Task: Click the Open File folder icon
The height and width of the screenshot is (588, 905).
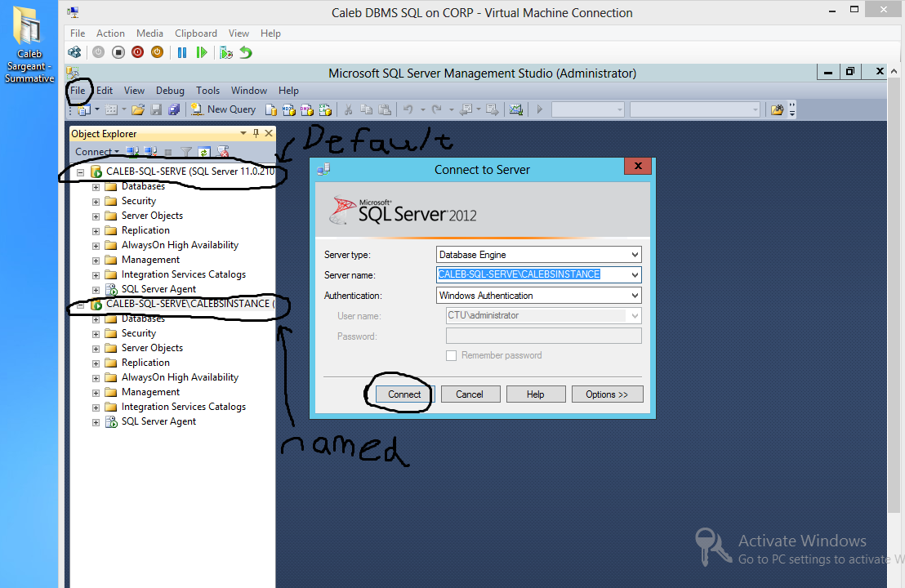Action: [137, 109]
